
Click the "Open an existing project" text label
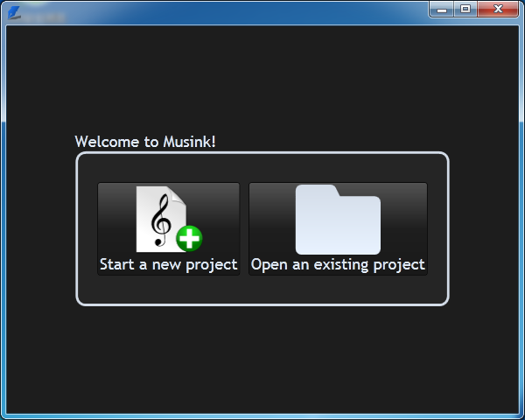click(338, 264)
